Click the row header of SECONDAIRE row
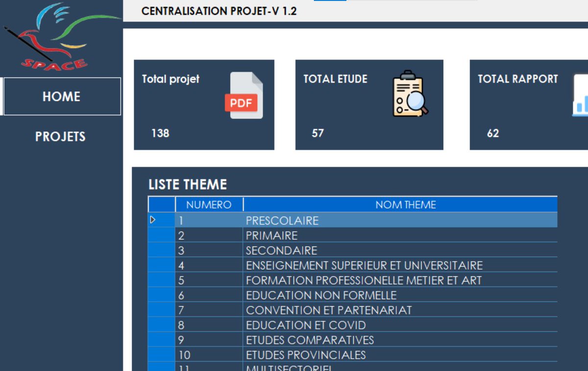This screenshot has height=371, width=588. (x=162, y=250)
